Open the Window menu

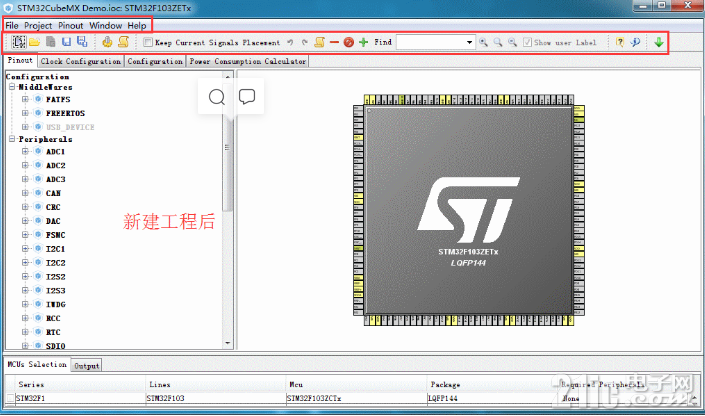[106, 26]
